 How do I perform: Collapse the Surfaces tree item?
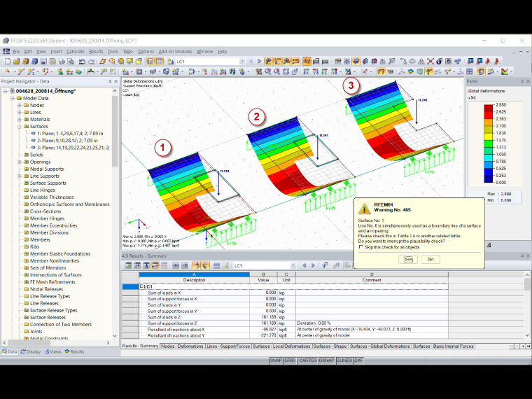click(20, 126)
